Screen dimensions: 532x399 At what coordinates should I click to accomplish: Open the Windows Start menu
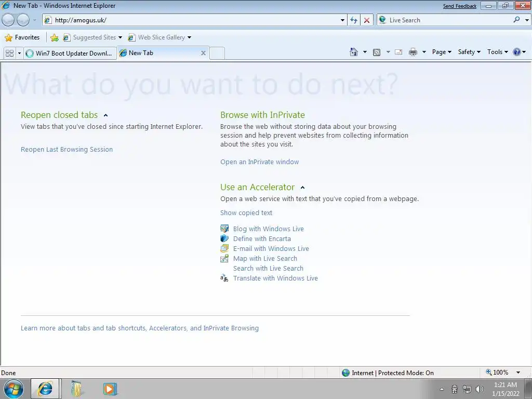(x=14, y=389)
